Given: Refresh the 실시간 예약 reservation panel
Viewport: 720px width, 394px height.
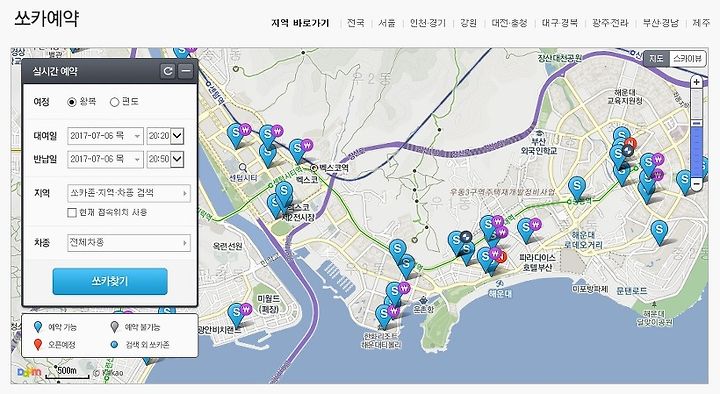Looking at the screenshot, I should pos(168,71).
